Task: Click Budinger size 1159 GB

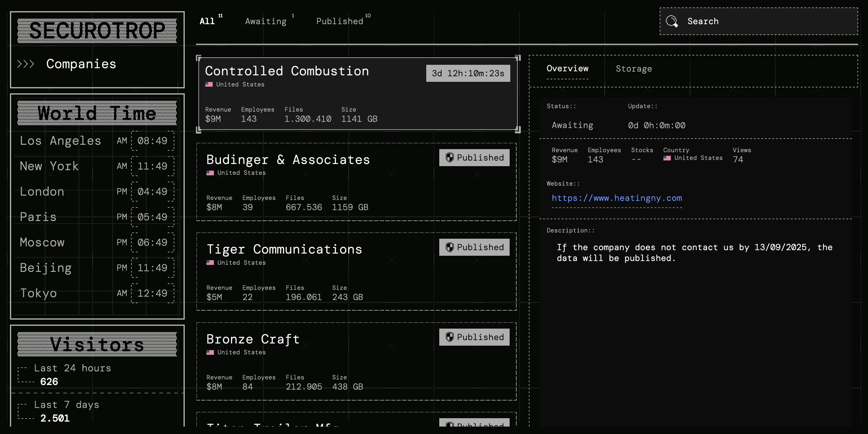Action: click(x=350, y=207)
